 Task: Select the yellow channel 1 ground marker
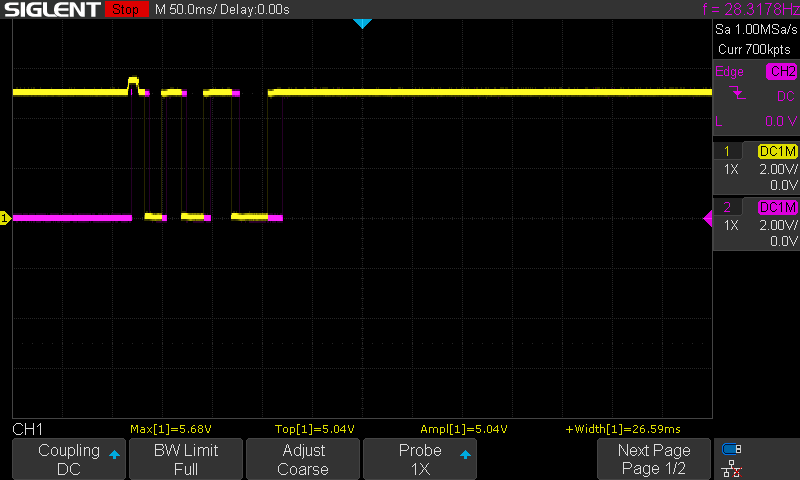point(5,218)
